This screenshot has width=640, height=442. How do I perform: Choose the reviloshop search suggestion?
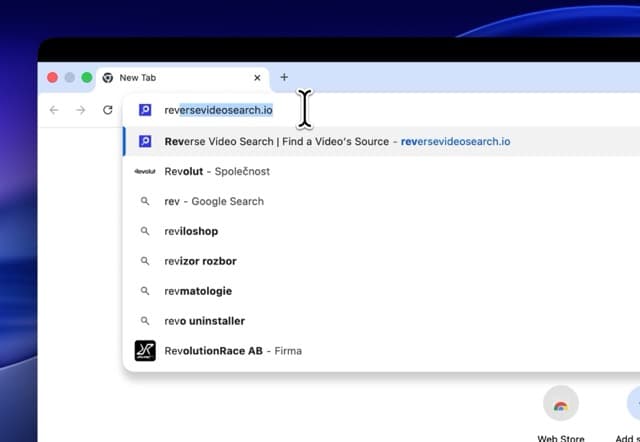pyautogui.click(x=382, y=231)
